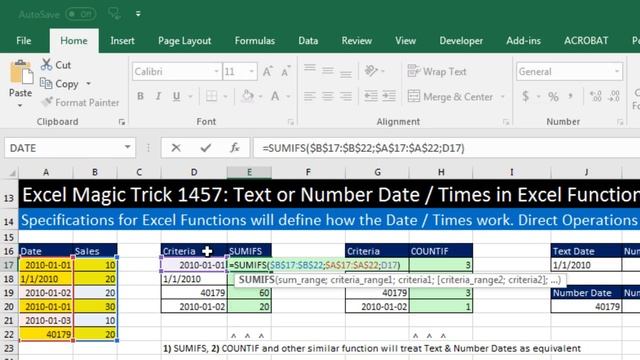
Task: Decrease font size with small A icon
Action: (x=286, y=72)
